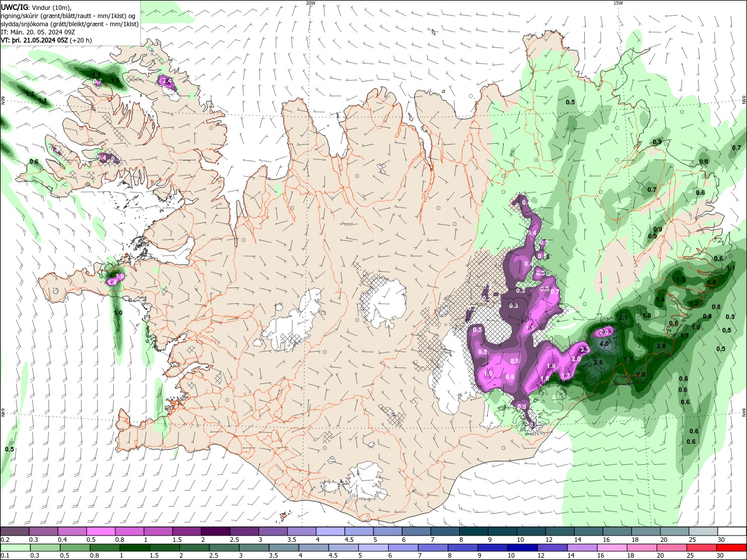Image resolution: width=747 pixels, height=560 pixels.
Task: Click the dark grey-purple 0.2–0.3 swatch, upper legend row
Action: tap(15, 531)
